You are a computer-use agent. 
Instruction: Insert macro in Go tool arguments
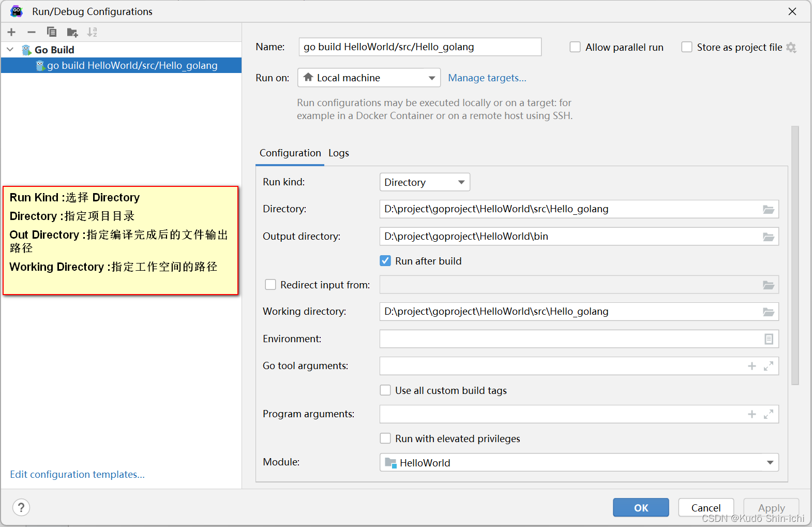752,366
